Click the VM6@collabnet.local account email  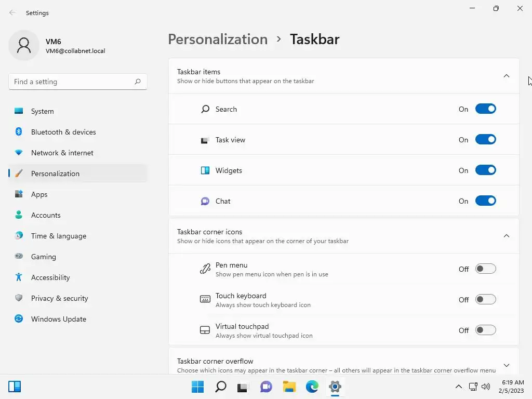pos(75,51)
